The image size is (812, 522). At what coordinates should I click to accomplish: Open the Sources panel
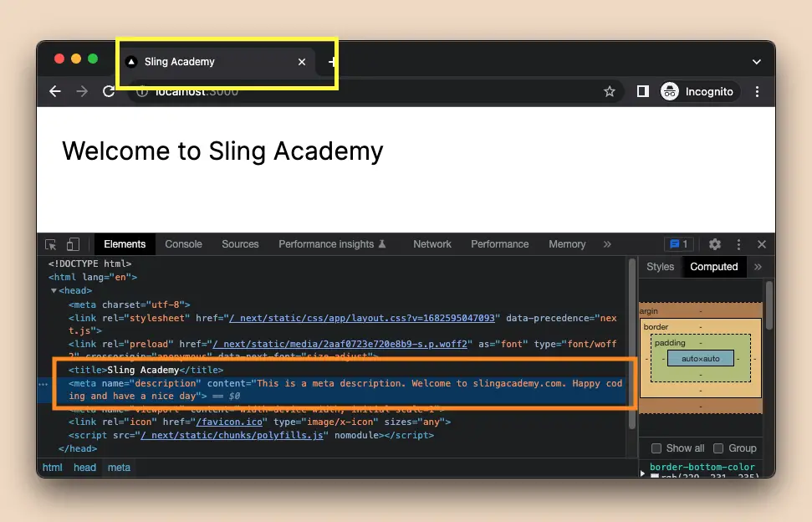coord(240,244)
